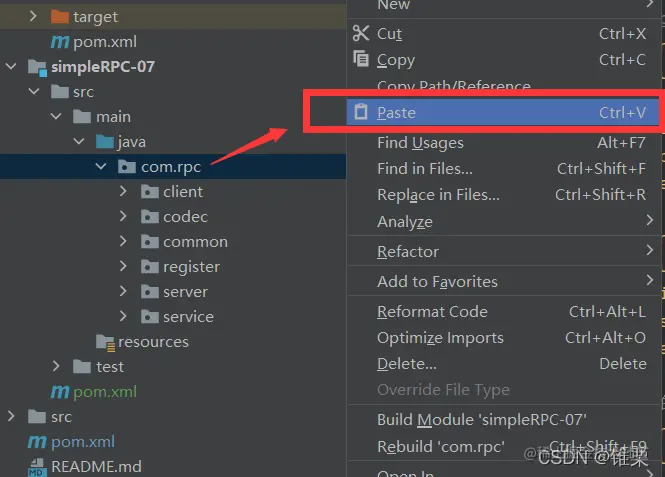The image size is (665, 477).
Task: Collapse the com.rpc package
Action: (101, 166)
